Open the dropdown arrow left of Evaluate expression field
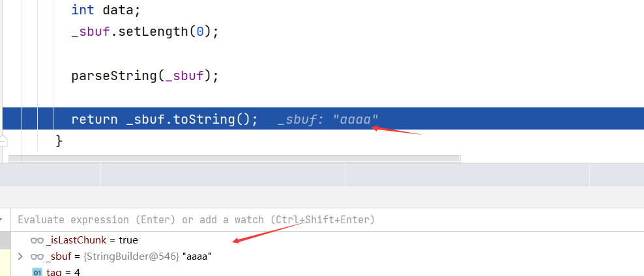This screenshot has height=276, width=644. pyautogui.click(x=1, y=220)
